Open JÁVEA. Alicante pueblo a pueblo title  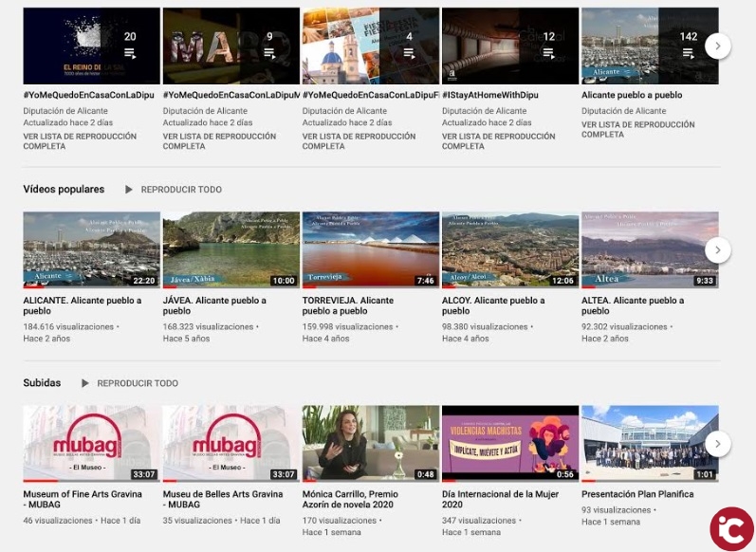213,305
